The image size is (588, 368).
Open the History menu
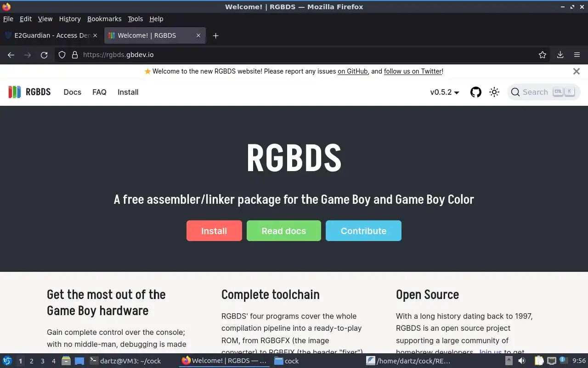click(70, 19)
